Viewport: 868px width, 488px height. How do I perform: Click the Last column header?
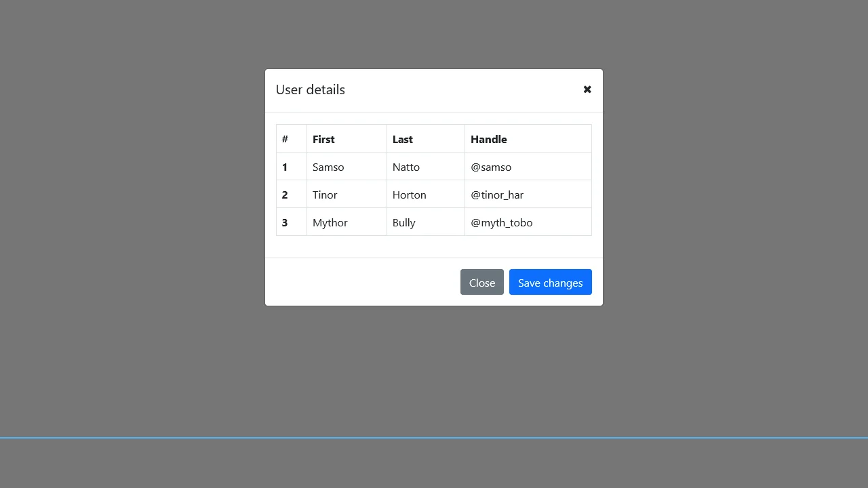(x=403, y=139)
